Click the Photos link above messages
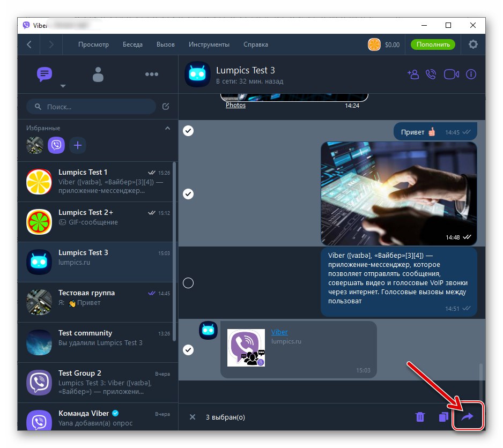This screenshot has height=448, width=503. (x=235, y=105)
